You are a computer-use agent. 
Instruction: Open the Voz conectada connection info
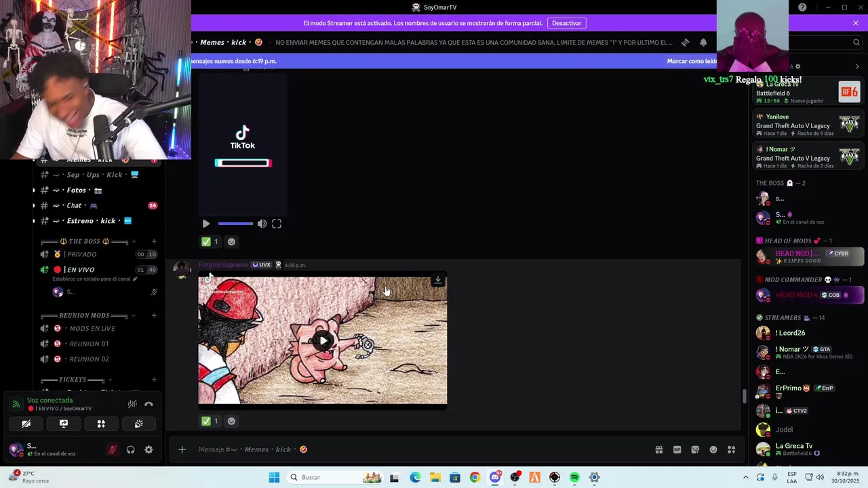(50, 401)
